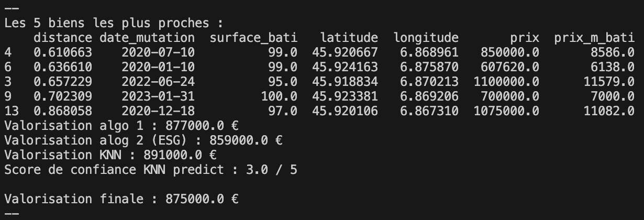Click the price value 607620.0
The width and height of the screenshot is (644, 220).
click(x=506, y=67)
